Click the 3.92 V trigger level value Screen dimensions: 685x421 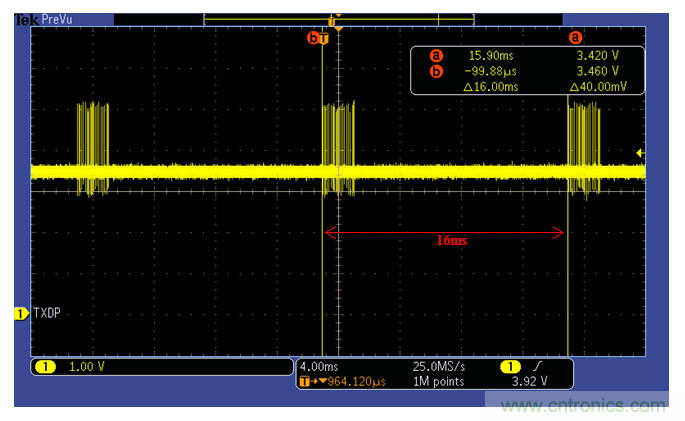(527, 381)
